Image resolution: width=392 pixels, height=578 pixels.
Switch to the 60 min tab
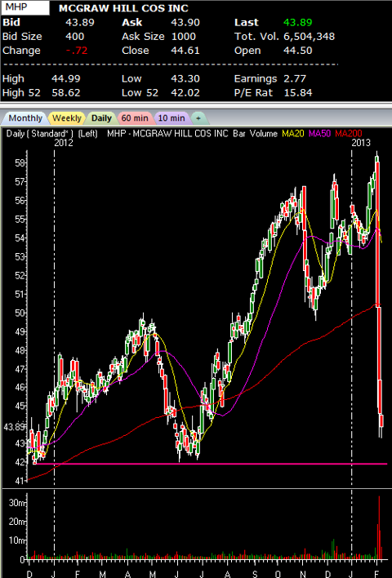point(135,118)
